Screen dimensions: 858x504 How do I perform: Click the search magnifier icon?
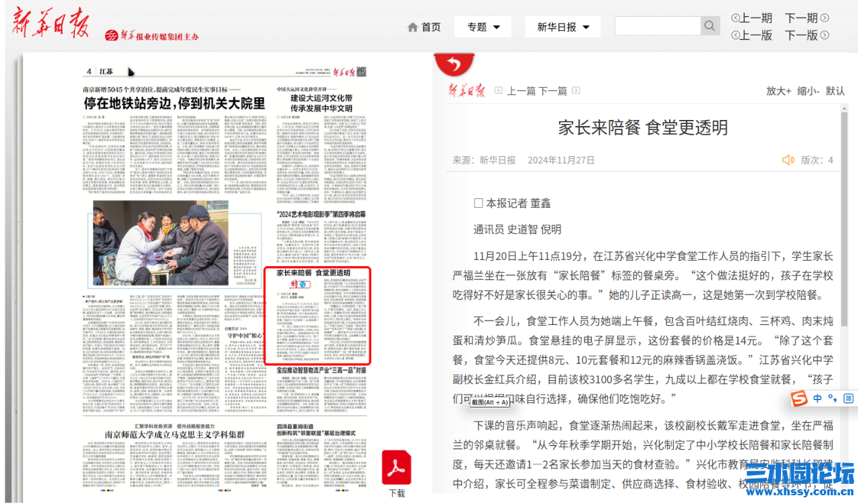[x=709, y=25]
